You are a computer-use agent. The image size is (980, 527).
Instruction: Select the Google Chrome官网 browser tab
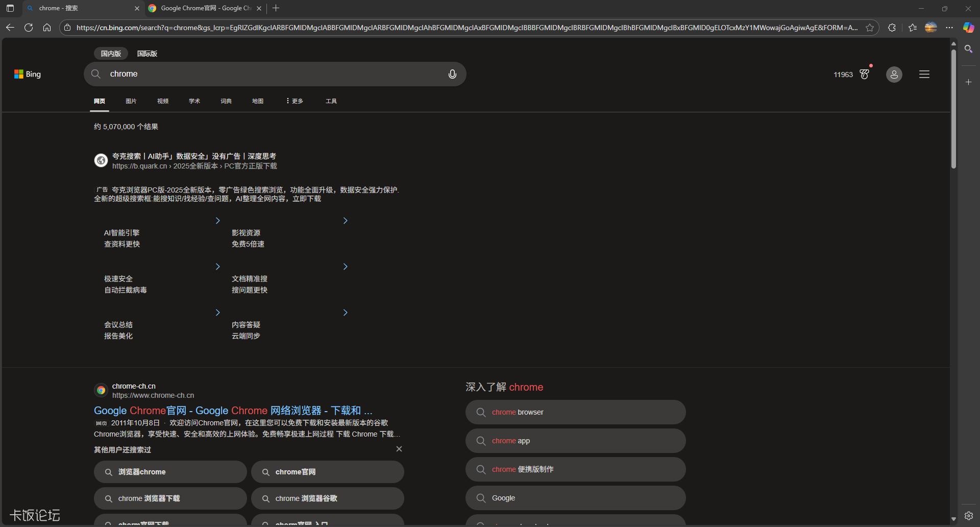tap(202, 8)
